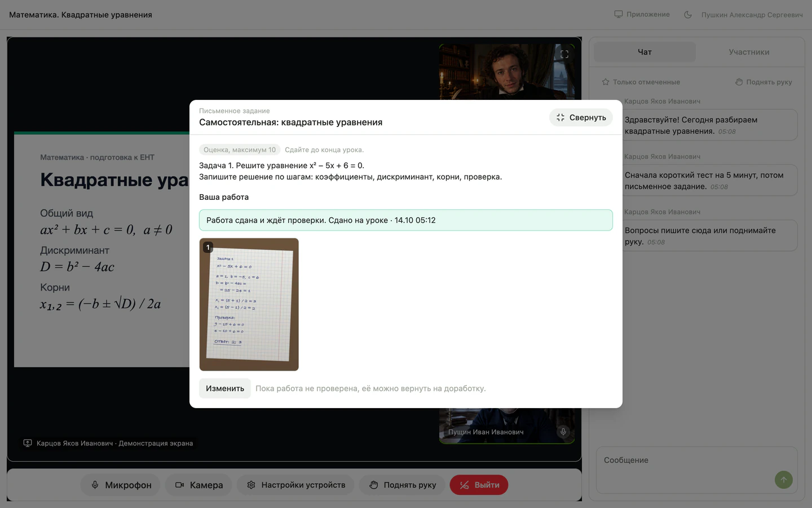Raise hand using the bottom toolbar button
This screenshot has height=508, width=812.
point(402,485)
